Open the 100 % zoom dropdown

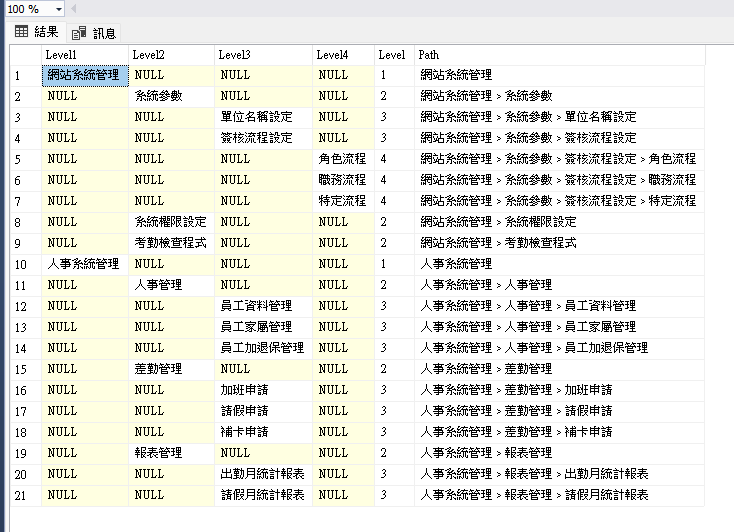click(59, 9)
